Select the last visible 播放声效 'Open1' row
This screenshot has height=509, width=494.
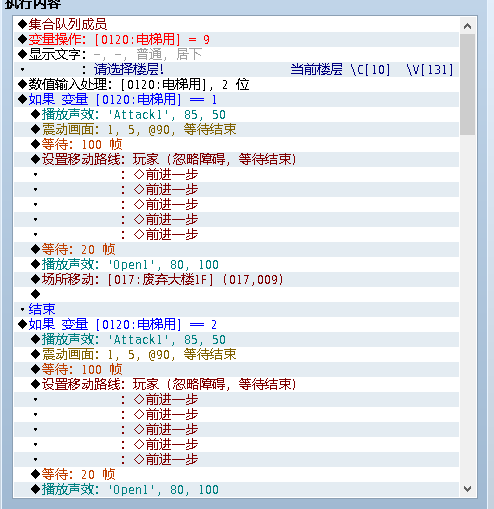(236, 489)
